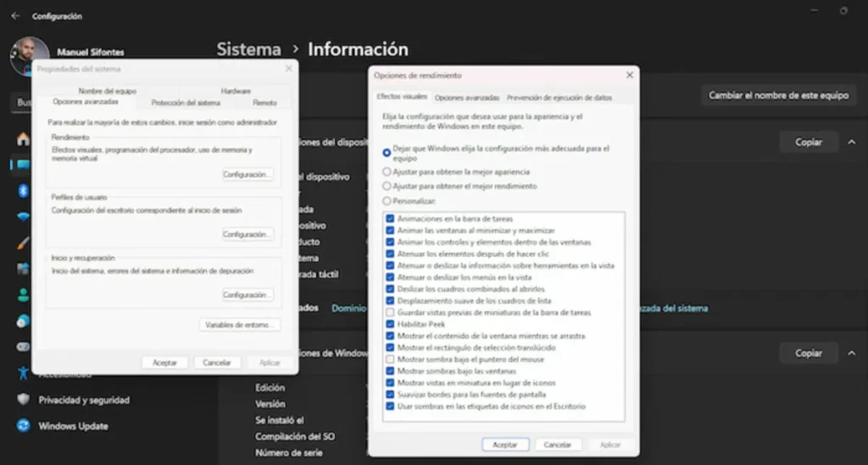Select 'Opciones avanzadas' tab in Propiedades del sistema

coord(86,102)
